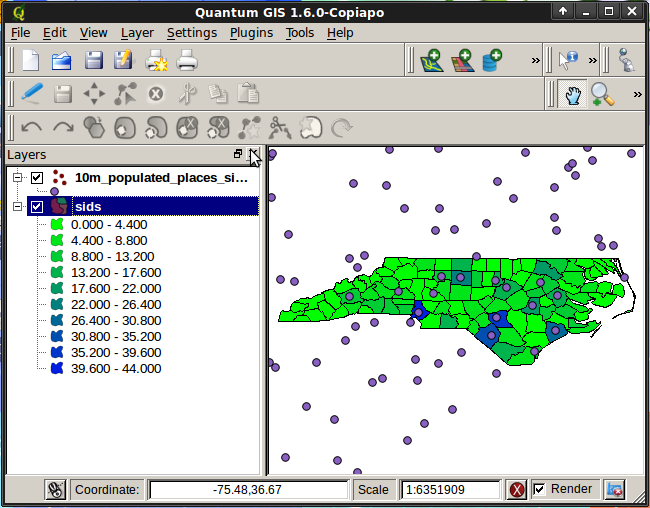Open the View menu

pyautogui.click(x=94, y=33)
